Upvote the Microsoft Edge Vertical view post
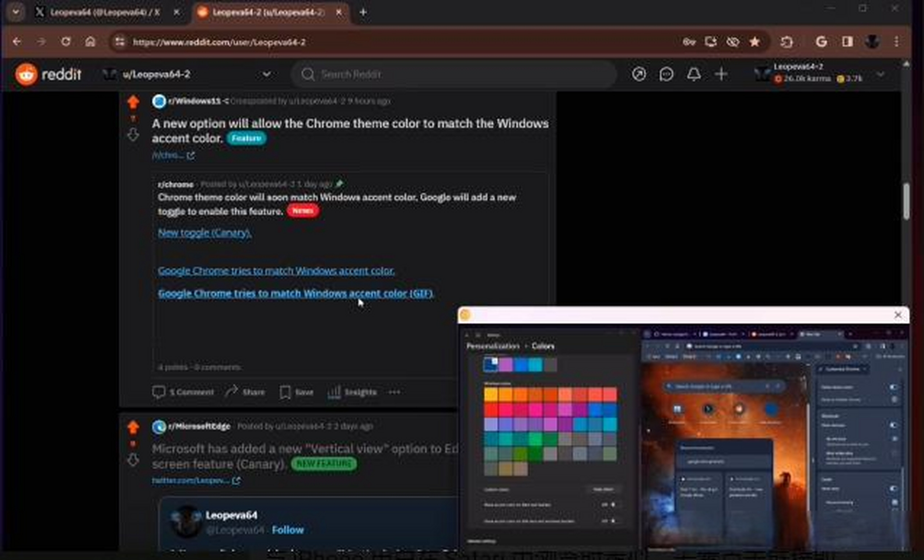 pyautogui.click(x=133, y=427)
